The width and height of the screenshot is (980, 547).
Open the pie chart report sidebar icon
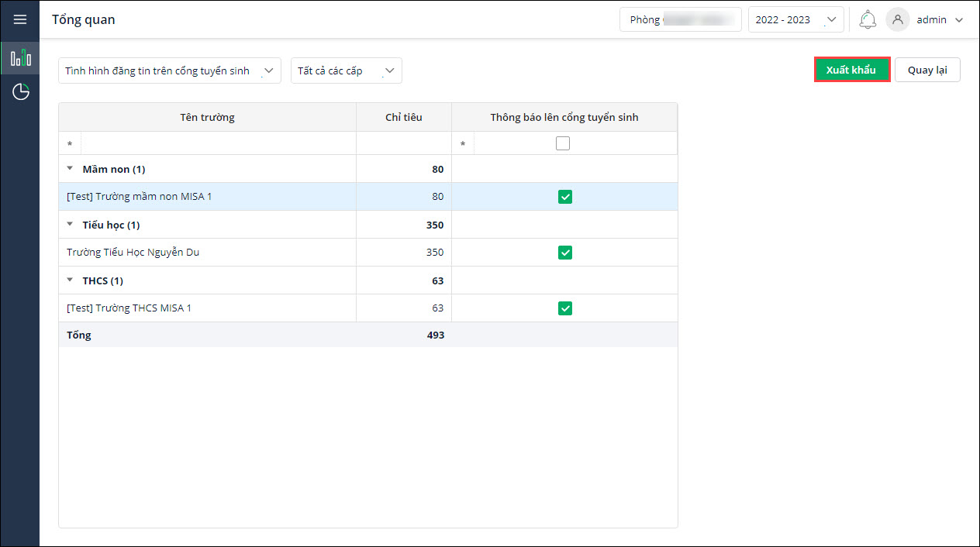(20, 93)
